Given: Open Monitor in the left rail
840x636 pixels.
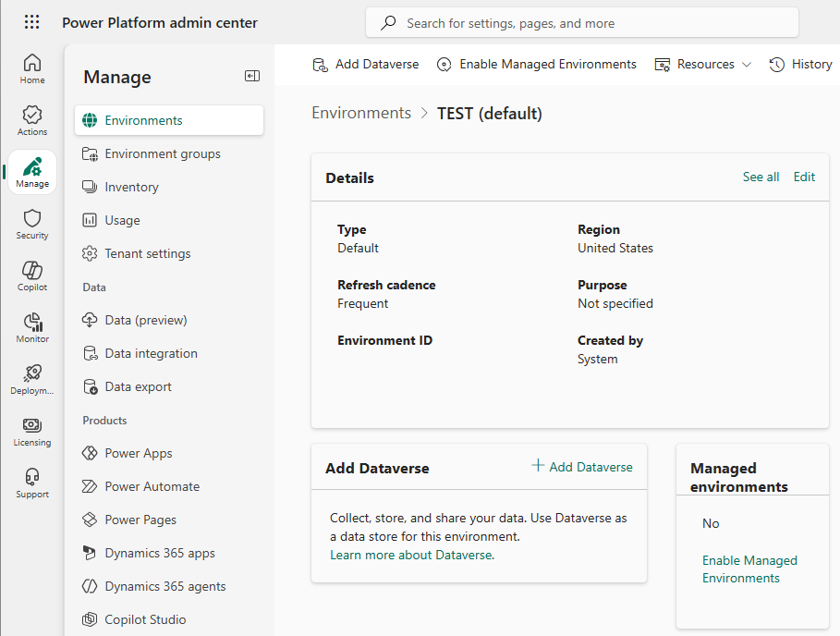Looking at the screenshot, I should coord(32,328).
